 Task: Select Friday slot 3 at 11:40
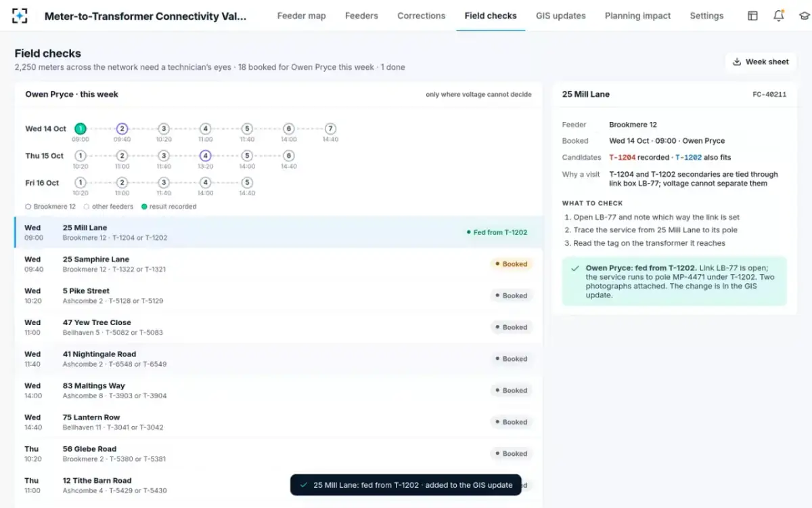[164, 183]
